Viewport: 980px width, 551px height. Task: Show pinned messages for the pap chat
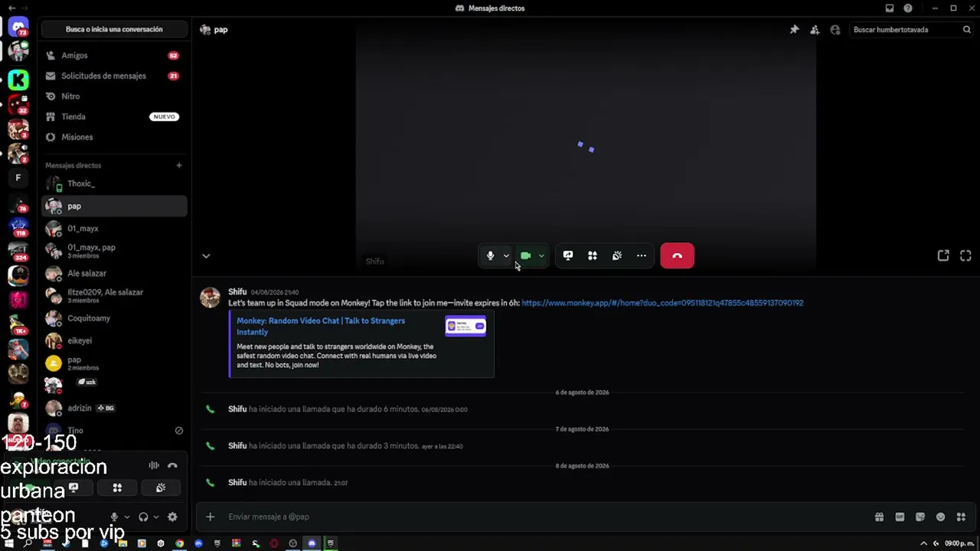point(795,30)
